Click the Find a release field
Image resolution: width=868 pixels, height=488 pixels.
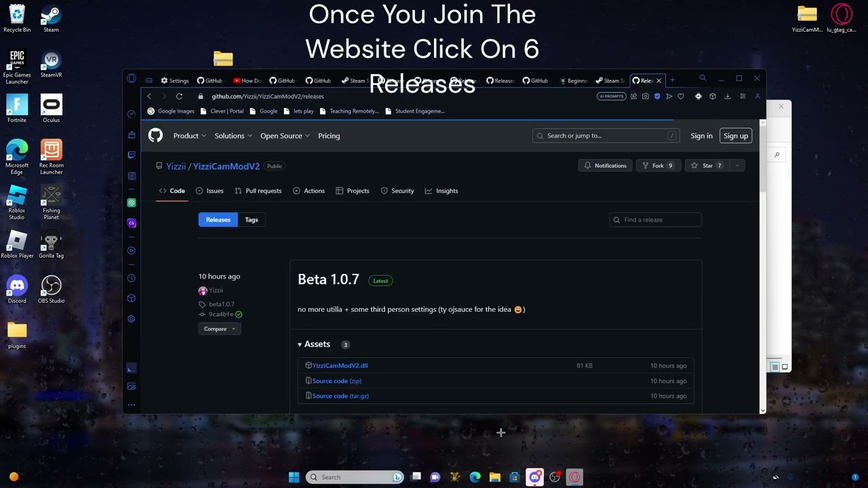click(655, 220)
